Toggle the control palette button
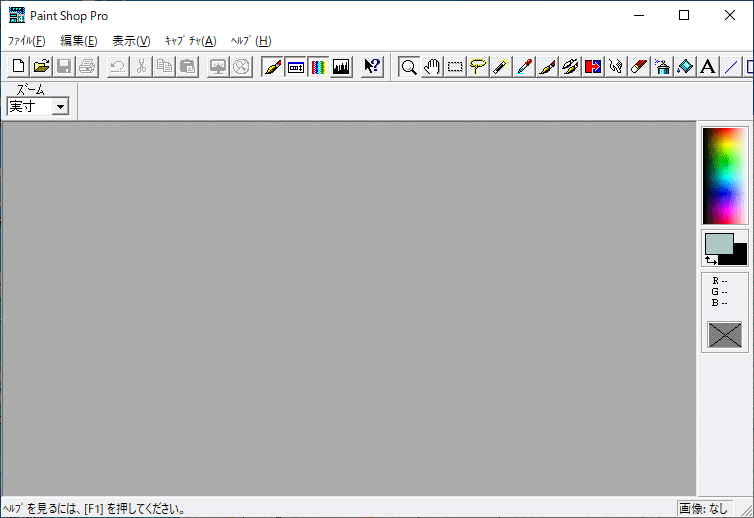Screen dimensions: 754x518 (295, 66)
